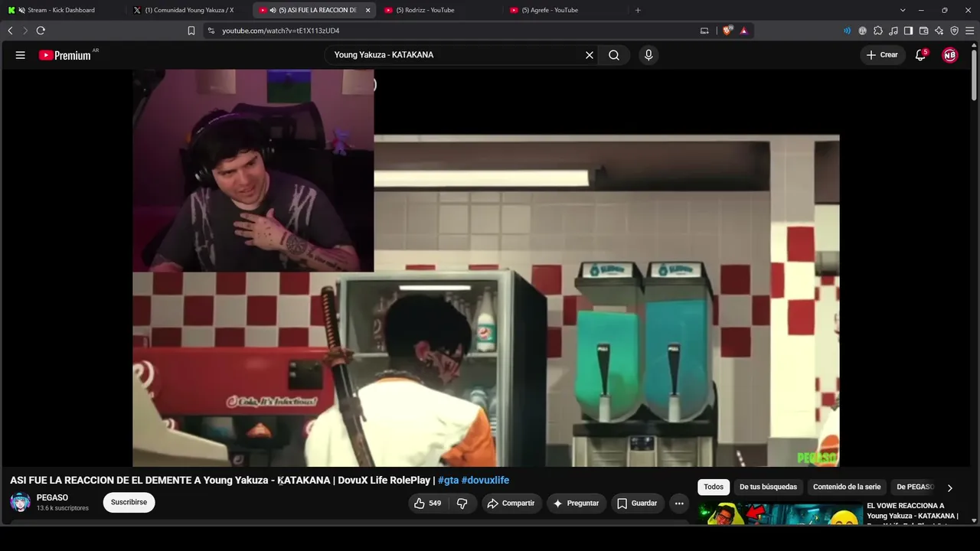The image size is (980, 551).
Task: Open the new tab plus button
Action: 638,10
